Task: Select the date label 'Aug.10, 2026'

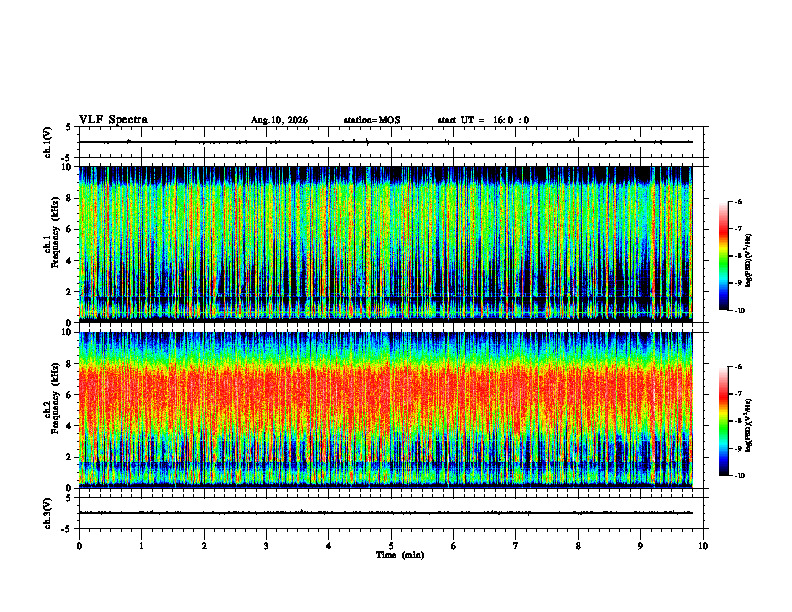Action: pyautogui.click(x=279, y=120)
